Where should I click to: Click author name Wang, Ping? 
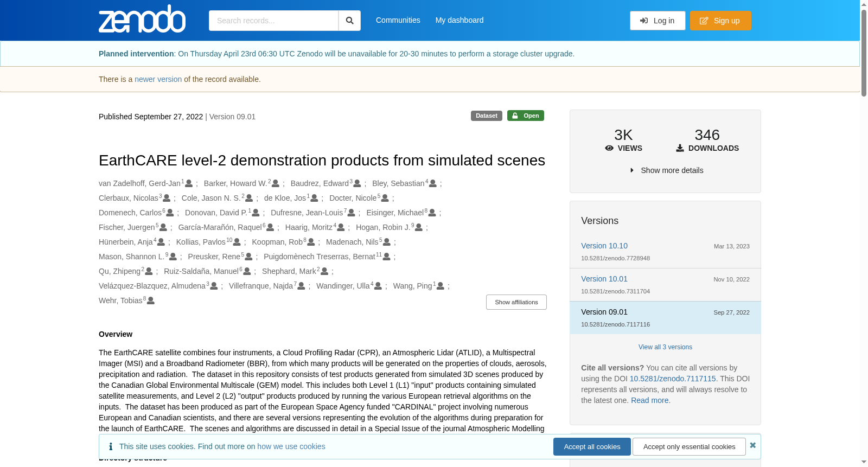tap(412, 286)
